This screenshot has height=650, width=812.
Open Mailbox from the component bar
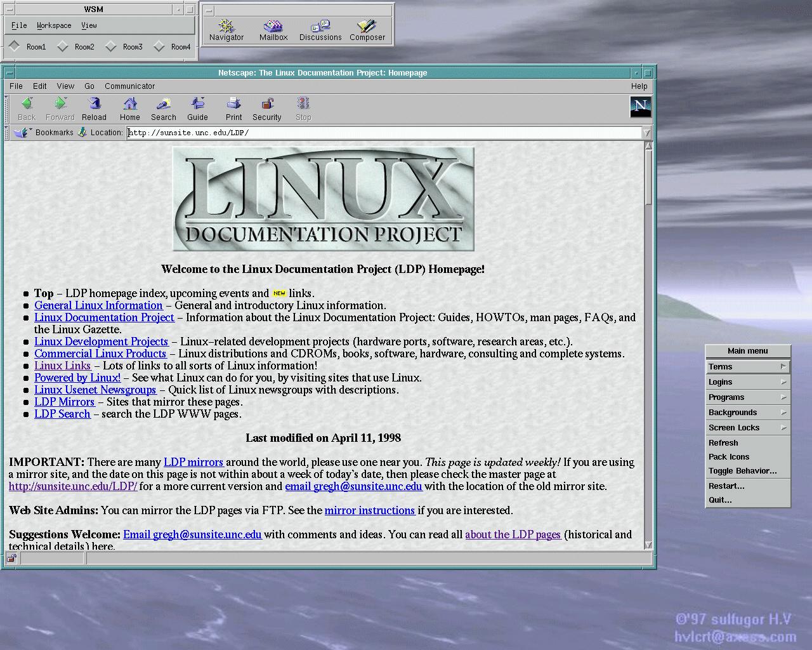pyautogui.click(x=273, y=26)
